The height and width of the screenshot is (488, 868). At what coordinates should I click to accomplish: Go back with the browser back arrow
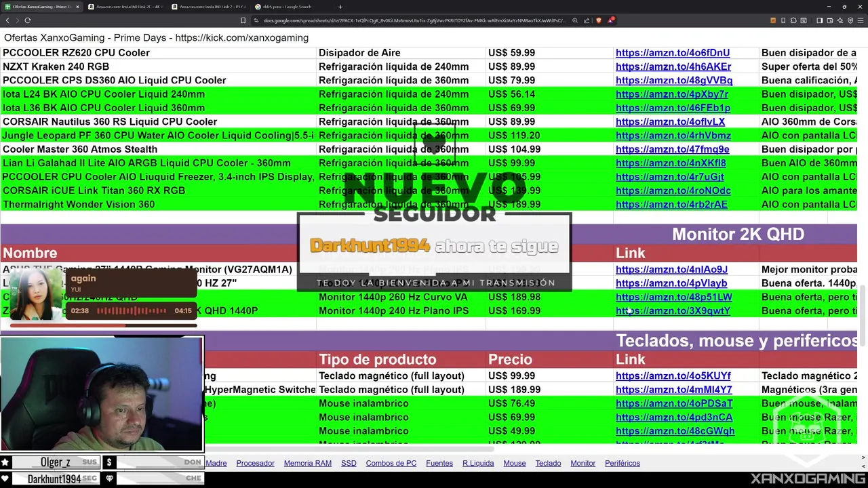[6, 20]
